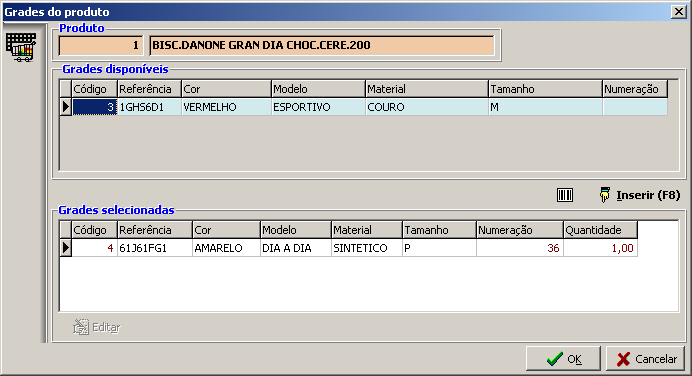Confirm with the OK button
Image resolution: width=692 pixels, height=376 pixels.
pos(563,359)
